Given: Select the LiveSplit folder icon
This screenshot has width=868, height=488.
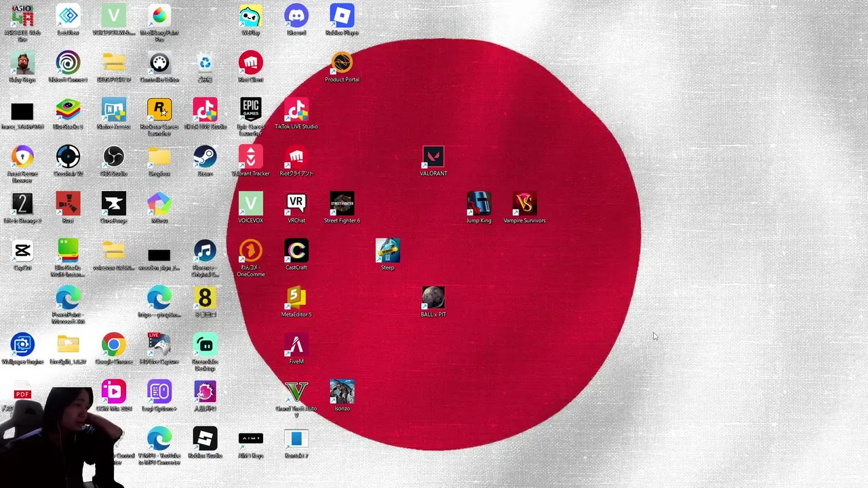Looking at the screenshot, I should pyautogui.click(x=68, y=345).
